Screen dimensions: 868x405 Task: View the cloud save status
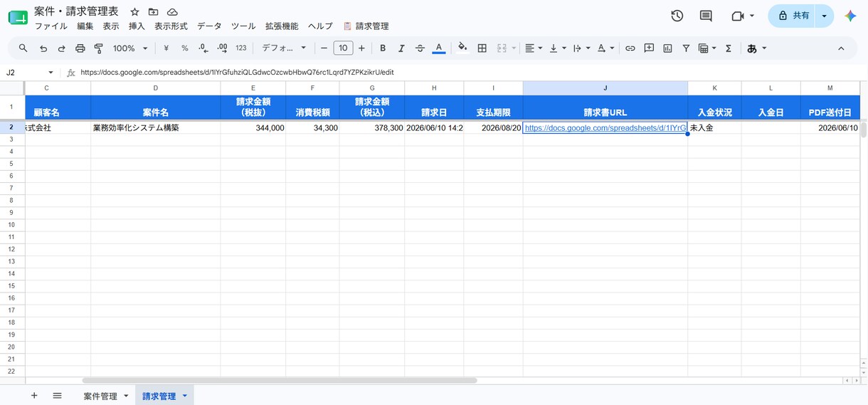click(172, 12)
